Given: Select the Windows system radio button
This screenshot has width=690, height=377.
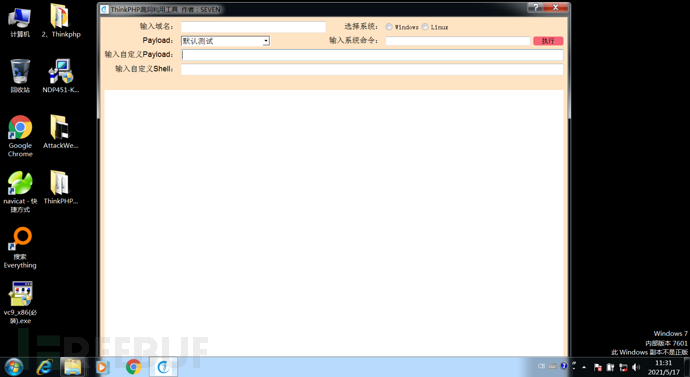Looking at the screenshot, I should [x=389, y=27].
